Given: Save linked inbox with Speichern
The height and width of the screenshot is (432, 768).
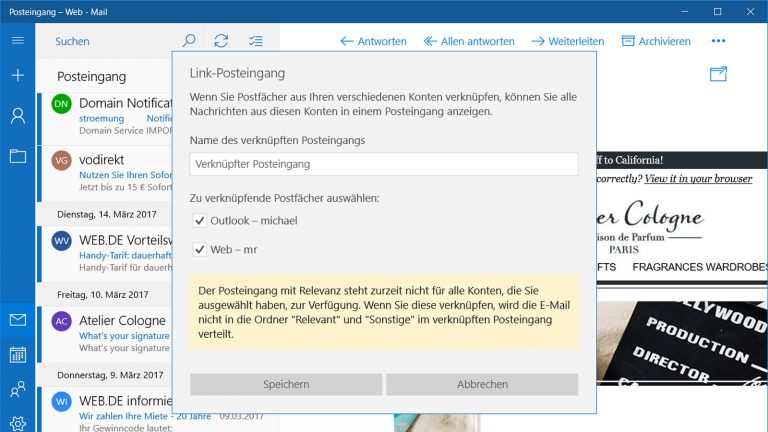Looking at the screenshot, I should tap(286, 384).
